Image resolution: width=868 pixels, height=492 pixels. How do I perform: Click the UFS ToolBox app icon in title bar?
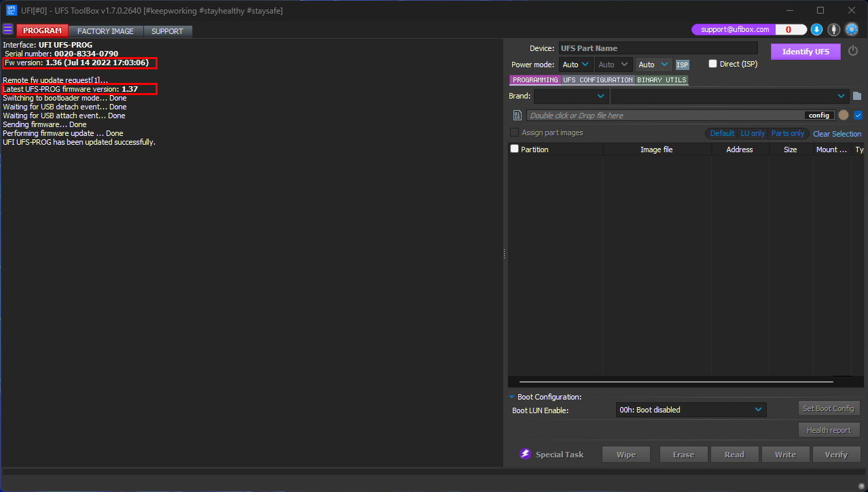tap(11, 10)
